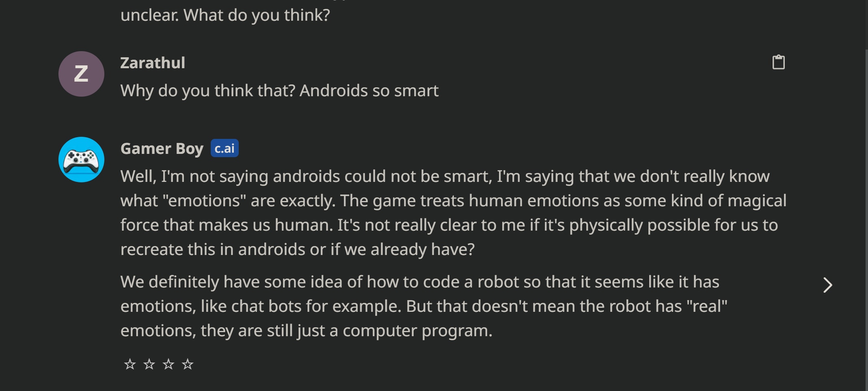Rate the reply four stars
868x391 pixels.
tap(188, 364)
